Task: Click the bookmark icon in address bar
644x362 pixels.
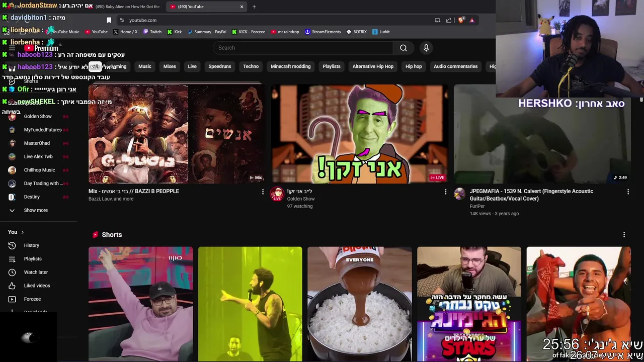Action: tap(109, 20)
